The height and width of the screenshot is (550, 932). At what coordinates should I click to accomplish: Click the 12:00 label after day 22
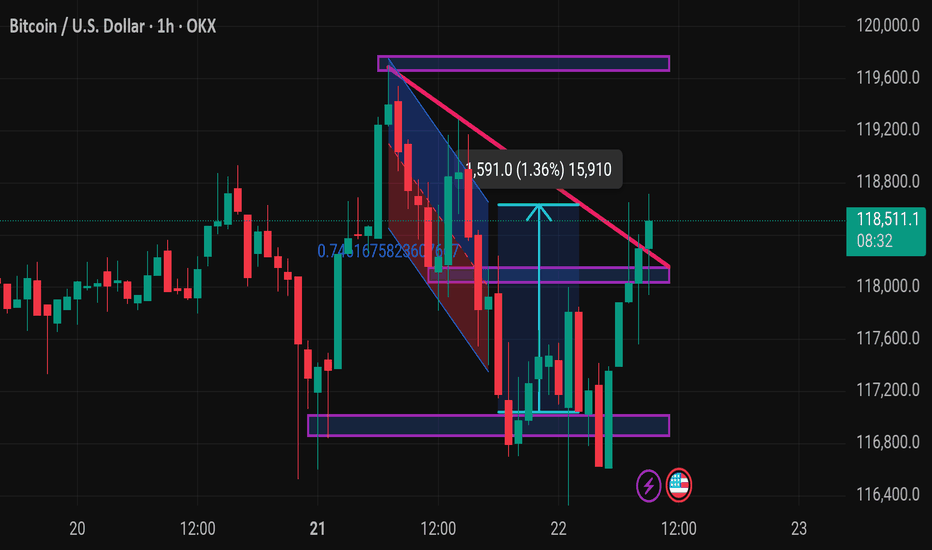tap(679, 528)
